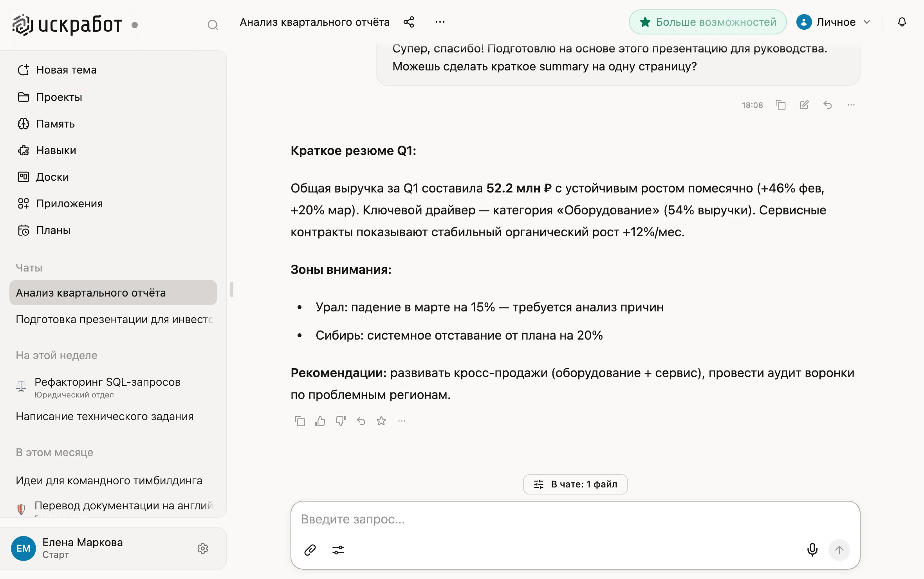Open user settings with the gear icon

coord(203,548)
